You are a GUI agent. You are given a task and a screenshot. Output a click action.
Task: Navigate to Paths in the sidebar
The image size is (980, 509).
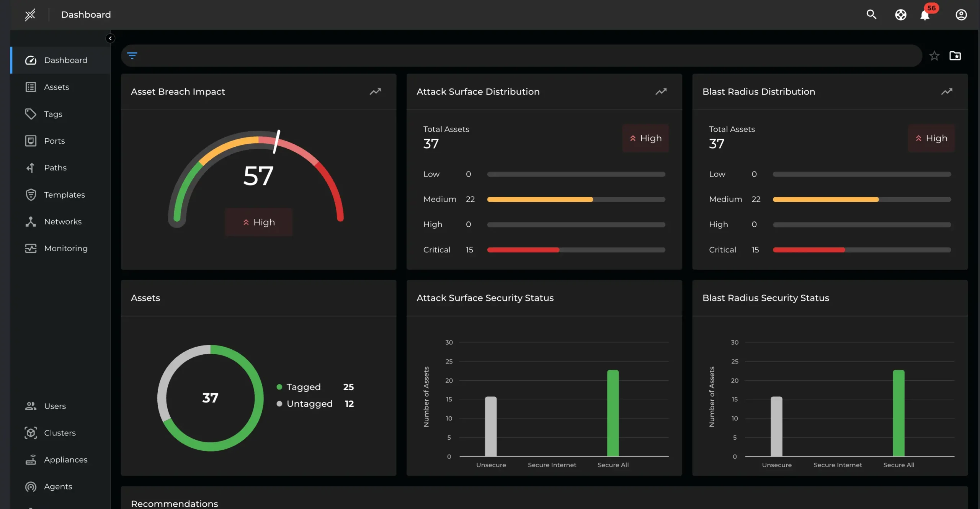[55, 168]
